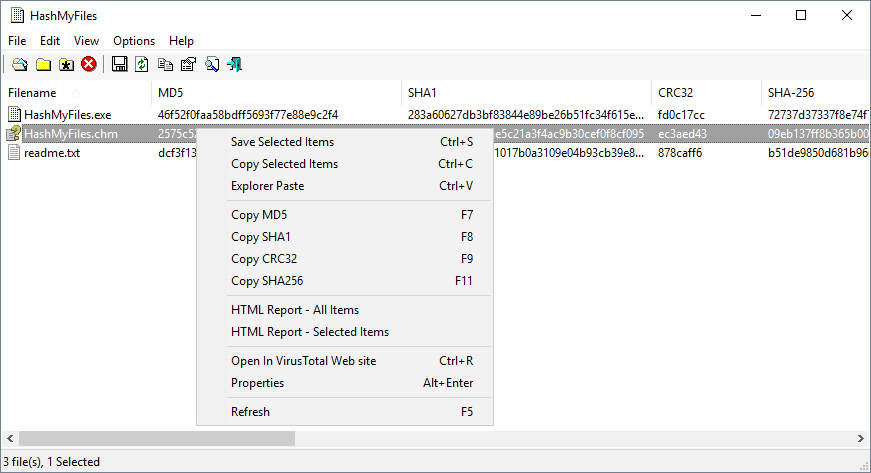
Task: Click the starred folder toolbar icon
Action: 66,65
